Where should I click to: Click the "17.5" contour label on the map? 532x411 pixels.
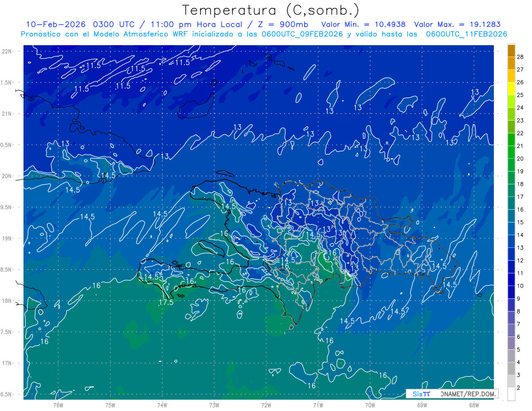coord(166,303)
